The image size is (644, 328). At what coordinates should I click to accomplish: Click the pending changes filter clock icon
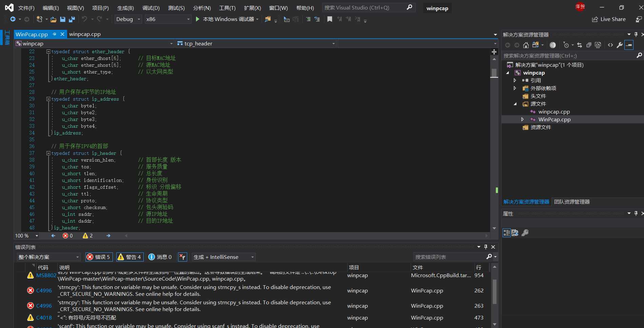tap(566, 45)
